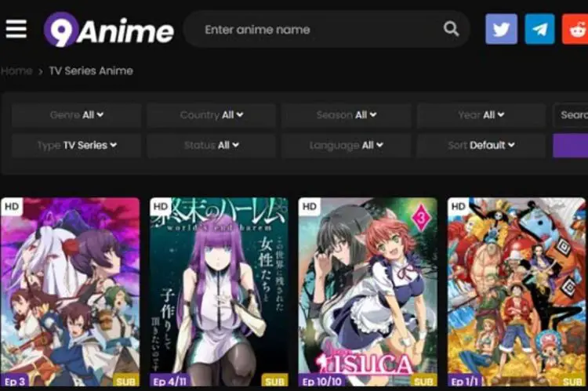The height and width of the screenshot is (391, 588).
Task: Click the search magnifier icon
Action: (451, 29)
